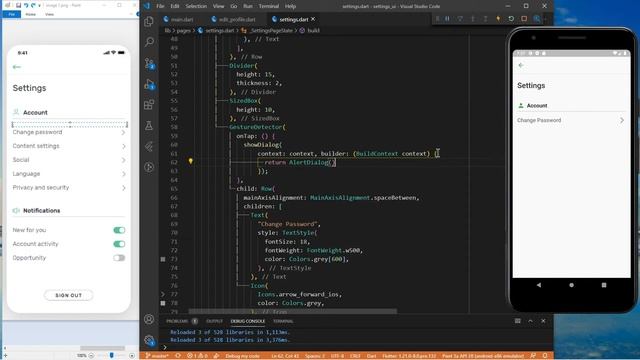The width and height of the screenshot is (640, 360).
Task: Click the Pixel 3a device selector in the status bar
Action: click(483, 356)
